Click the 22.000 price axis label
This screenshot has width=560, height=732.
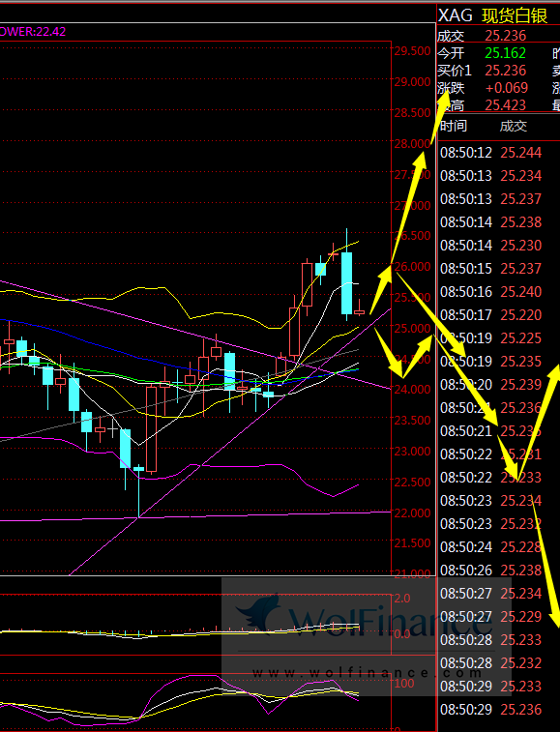(412, 512)
